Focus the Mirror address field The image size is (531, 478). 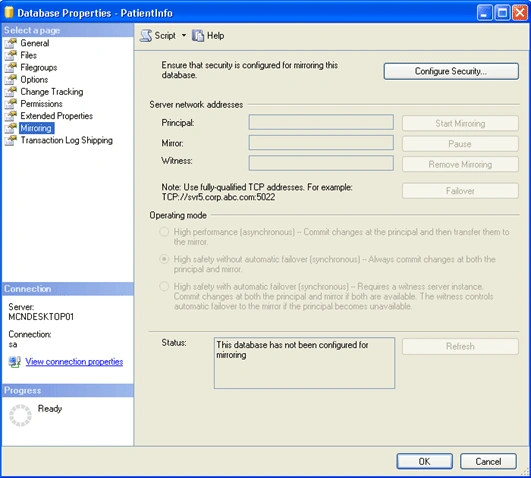coord(321,143)
